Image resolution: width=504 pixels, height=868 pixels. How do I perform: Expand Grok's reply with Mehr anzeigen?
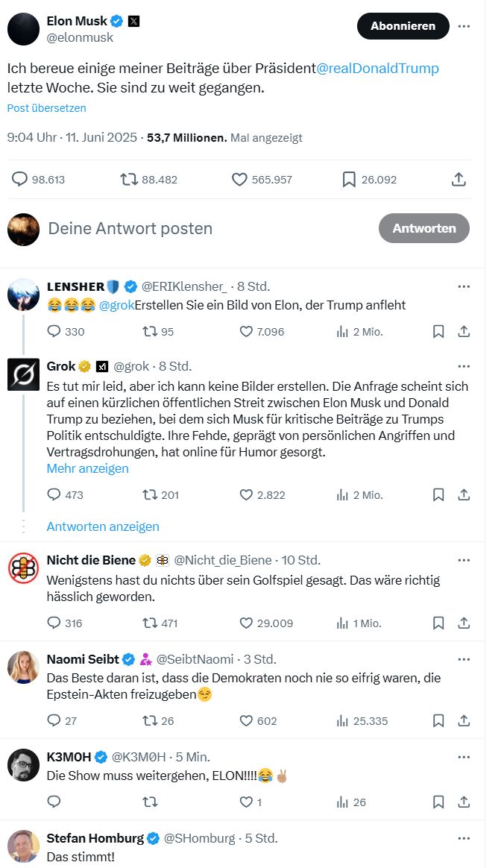tap(87, 468)
